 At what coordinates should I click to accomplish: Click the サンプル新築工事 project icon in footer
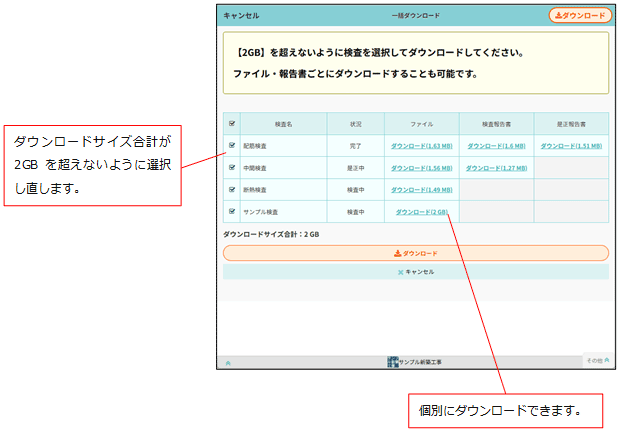393,362
